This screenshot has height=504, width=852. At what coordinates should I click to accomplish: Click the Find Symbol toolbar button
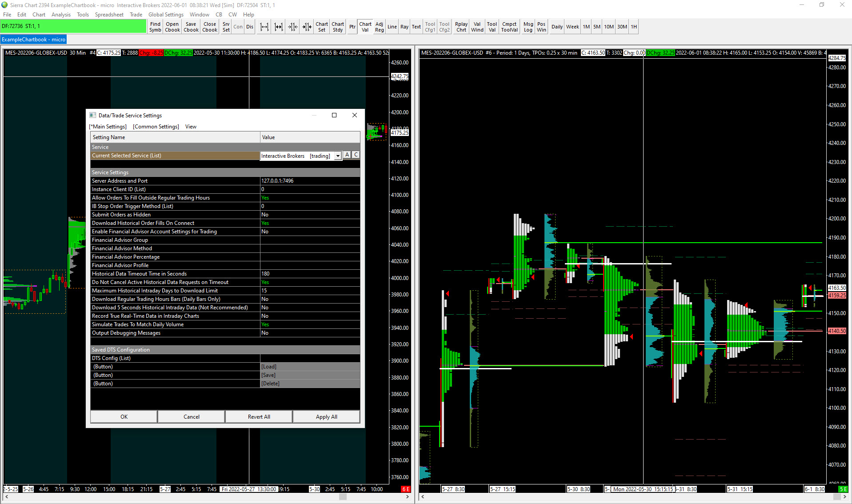pyautogui.click(x=155, y=27)
